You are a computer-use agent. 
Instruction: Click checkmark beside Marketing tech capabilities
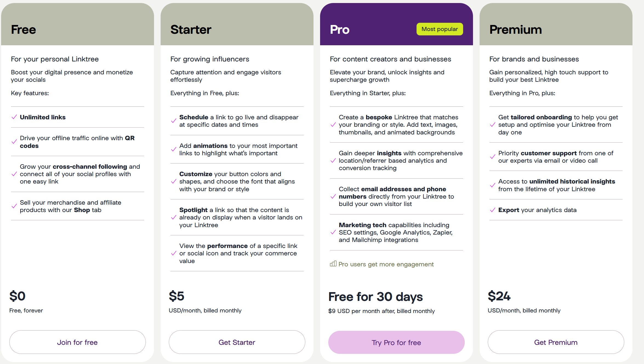[333, 232]
